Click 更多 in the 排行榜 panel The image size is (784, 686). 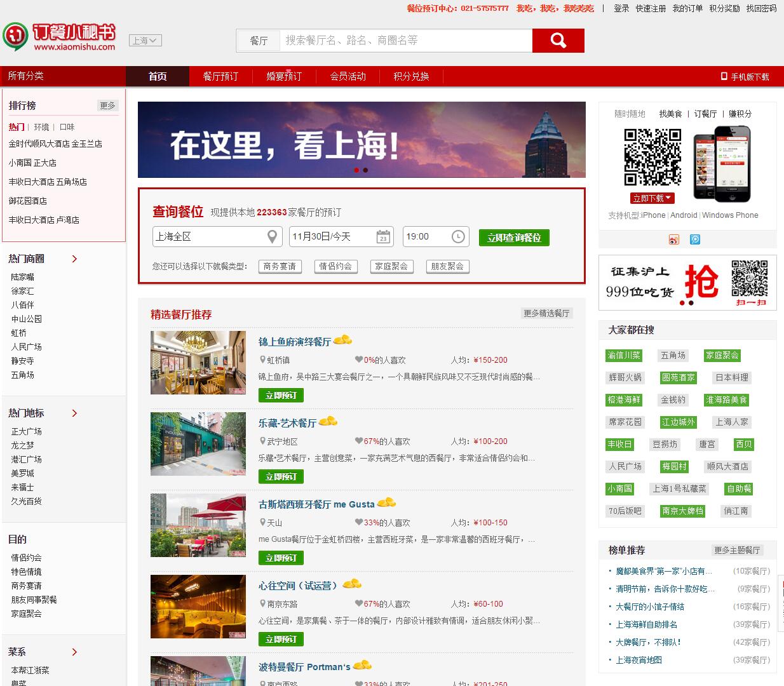click(x=107, y=105)
